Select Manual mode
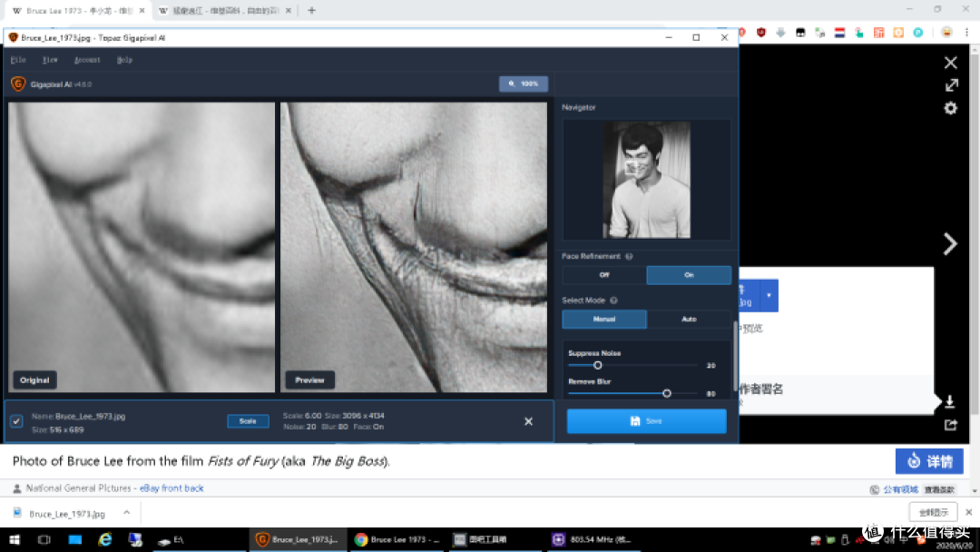Viewport: 980px width, 552px height. [604, 319]
